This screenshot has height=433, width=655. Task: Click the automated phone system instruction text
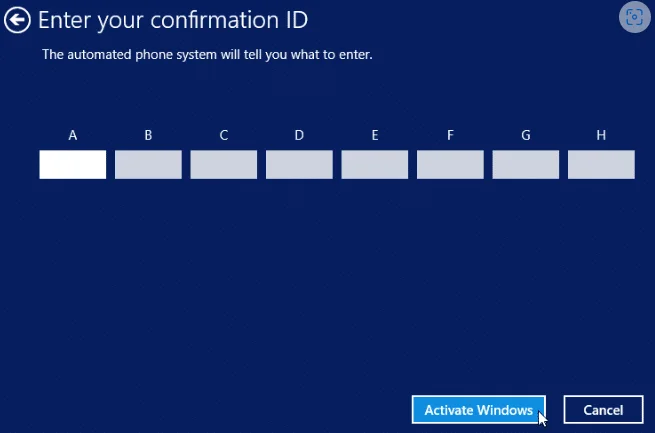tap(207, 55)
